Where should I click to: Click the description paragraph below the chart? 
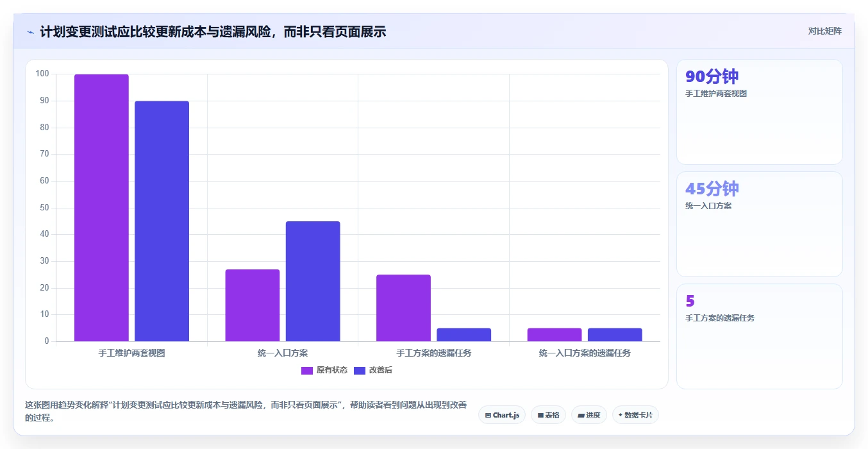[246, 412]
